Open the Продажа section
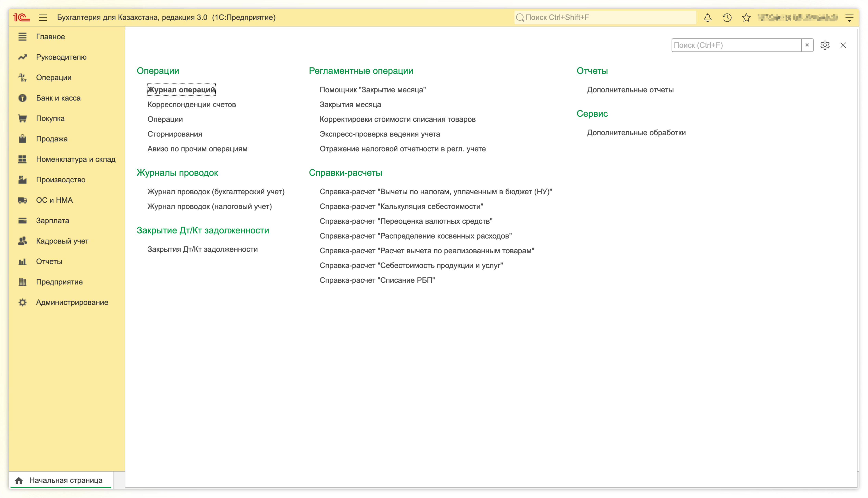The height and width of the screenshot is (498, 868). (x=52, y=139)
